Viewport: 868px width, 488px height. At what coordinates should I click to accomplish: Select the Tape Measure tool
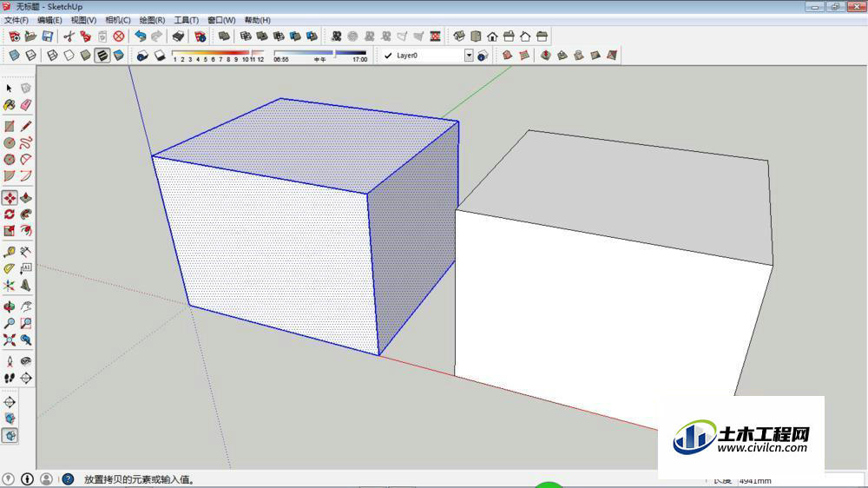[x=10, y=253]
